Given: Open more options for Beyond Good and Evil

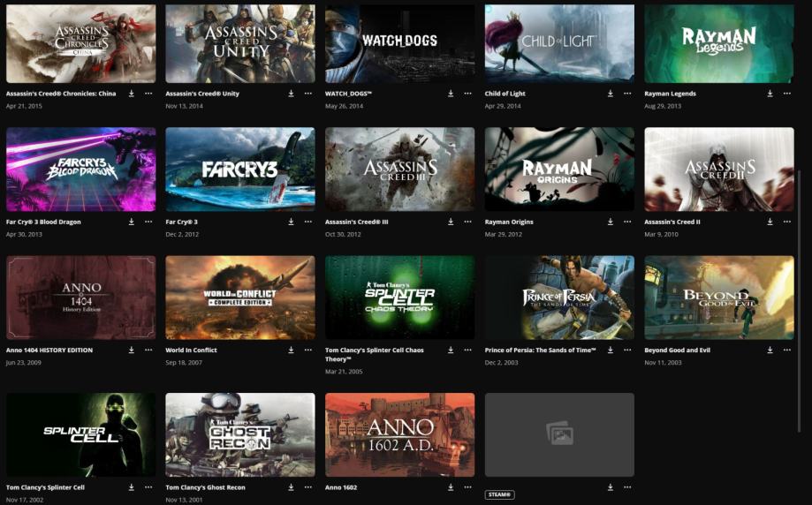Looking at the screenshot, I should click(787, 350).
